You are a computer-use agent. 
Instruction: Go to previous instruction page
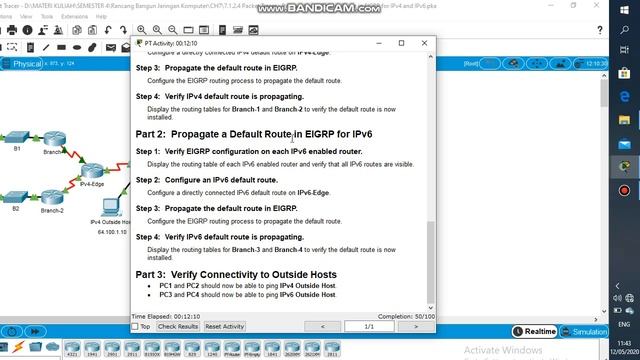tap(322, 327)
